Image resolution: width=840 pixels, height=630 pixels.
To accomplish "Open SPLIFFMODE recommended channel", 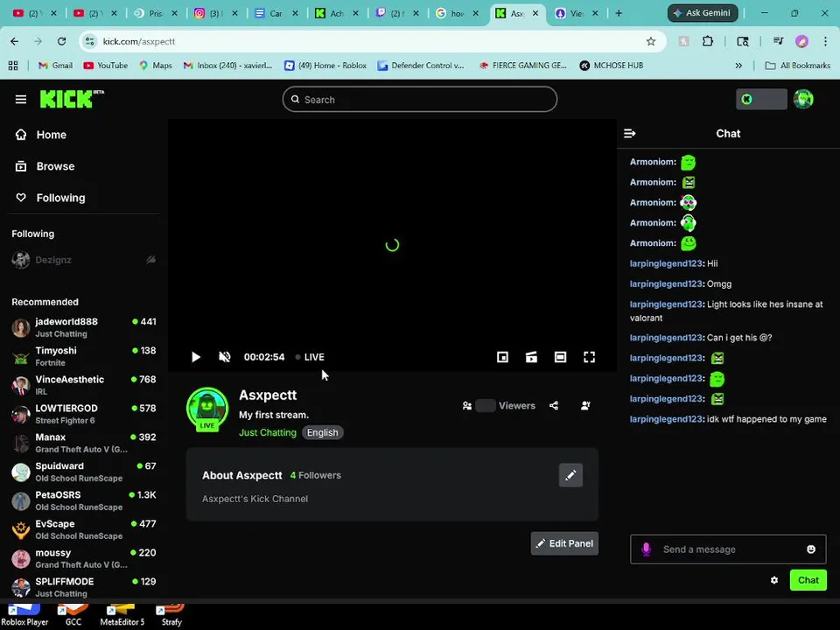I will 84,587.
